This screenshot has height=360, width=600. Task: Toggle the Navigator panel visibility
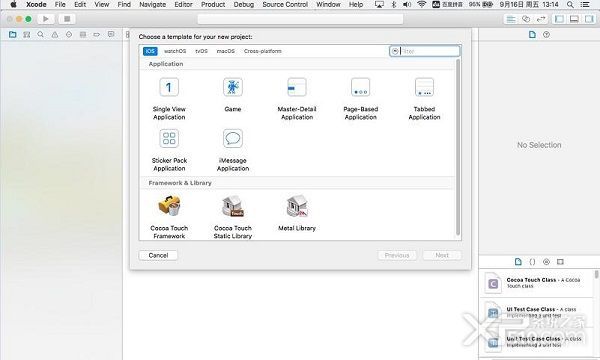pyautogui.click(x=559, y=19)
